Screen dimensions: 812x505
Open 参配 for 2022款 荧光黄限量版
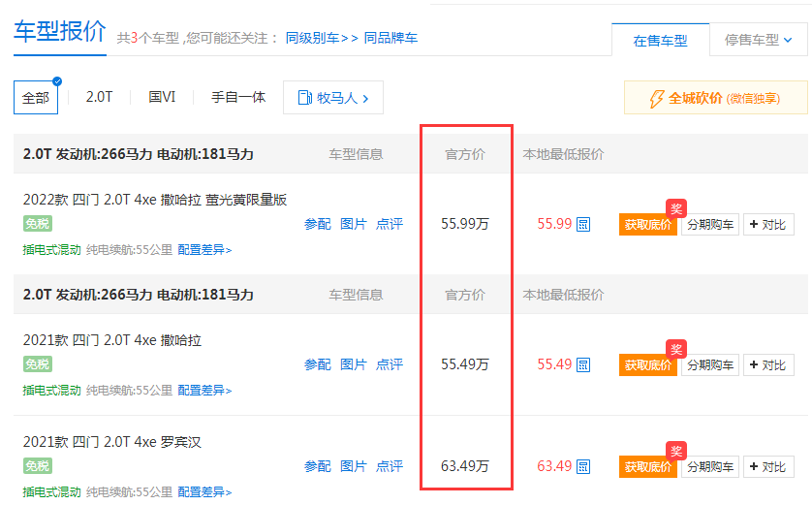pos(318,224)
